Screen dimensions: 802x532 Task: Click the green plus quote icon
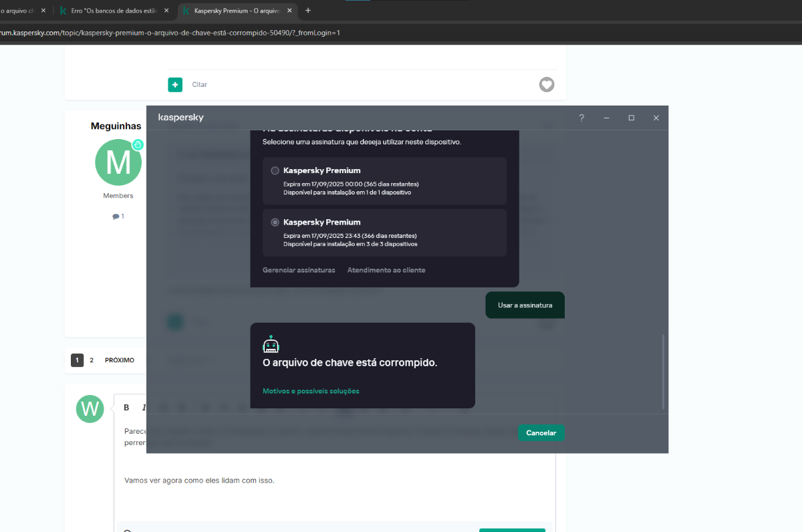click(x=174, y=85)
